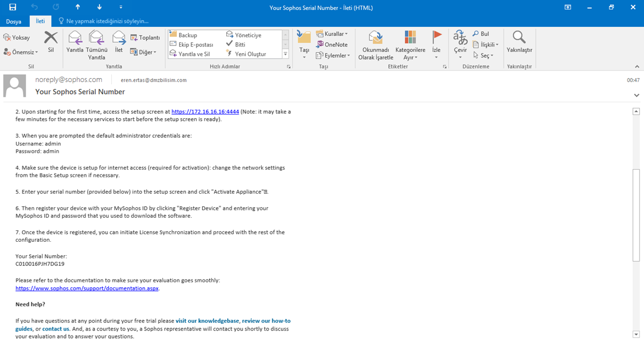This screenshot has height=343, width=644.
Task: Run the Backup quick step
Action: [183, 35]
